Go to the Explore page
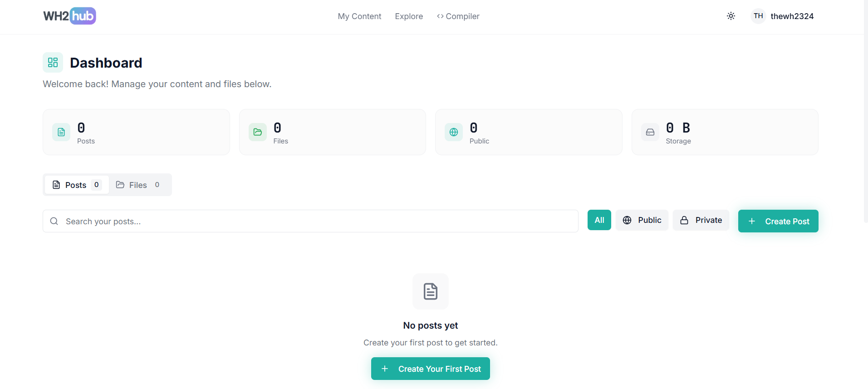Image resolution: width=868 pixels, height=389 pixels. click(x=408, y=16)
